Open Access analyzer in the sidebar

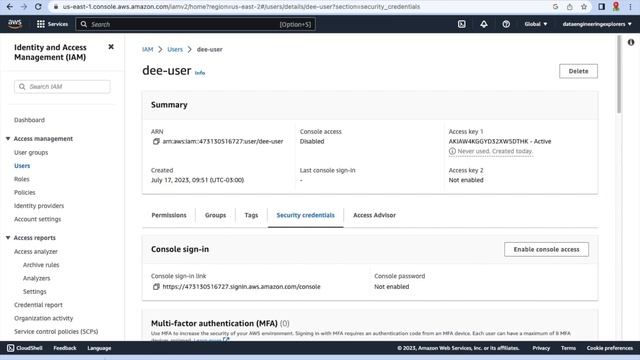(36, 251)
